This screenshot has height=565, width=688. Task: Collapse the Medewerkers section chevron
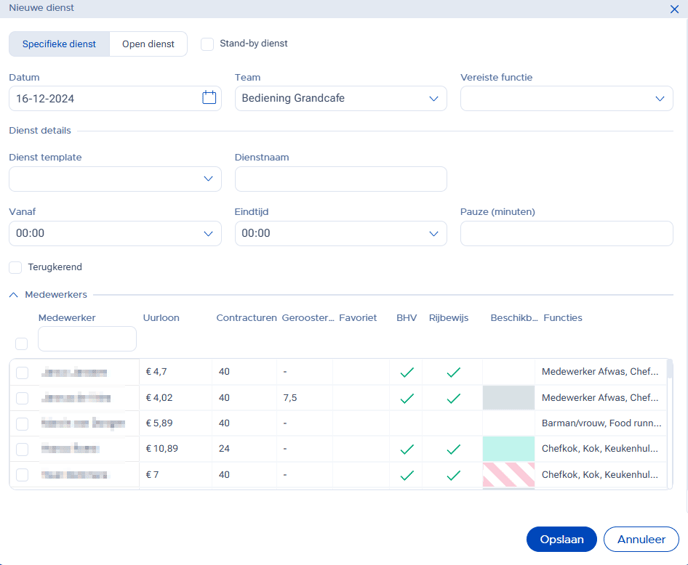coord(14,295)
